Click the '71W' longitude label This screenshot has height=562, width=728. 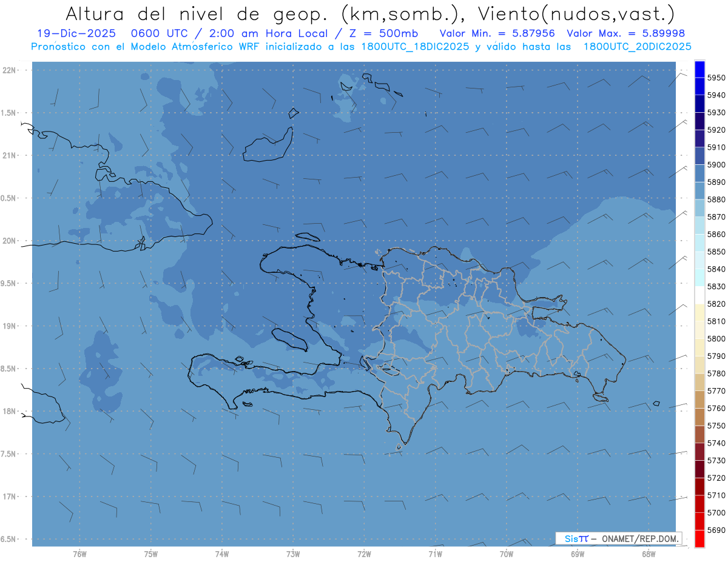click(x=435, y=554)
